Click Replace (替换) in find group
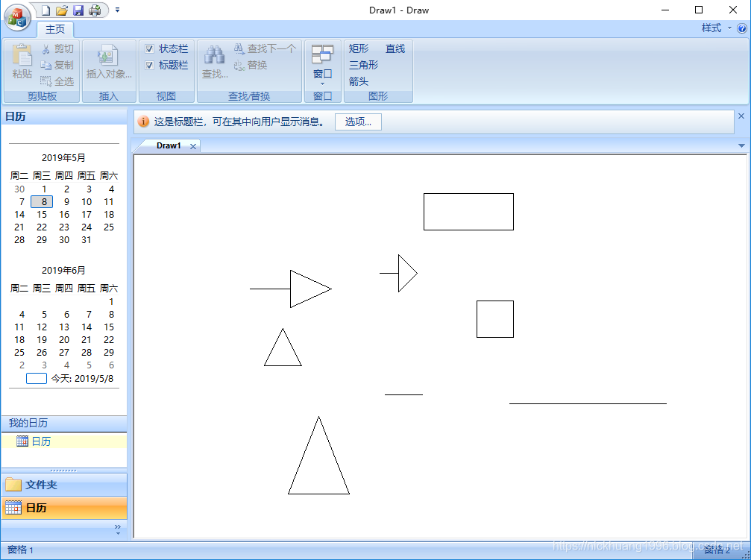Screen dimensions: 751x560 [251, 65]
